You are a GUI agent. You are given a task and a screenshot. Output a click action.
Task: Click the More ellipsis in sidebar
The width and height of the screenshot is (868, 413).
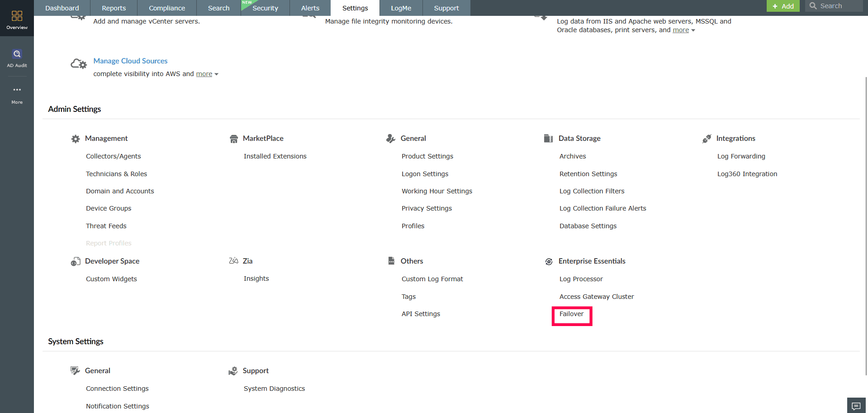(x=17, y=90)
